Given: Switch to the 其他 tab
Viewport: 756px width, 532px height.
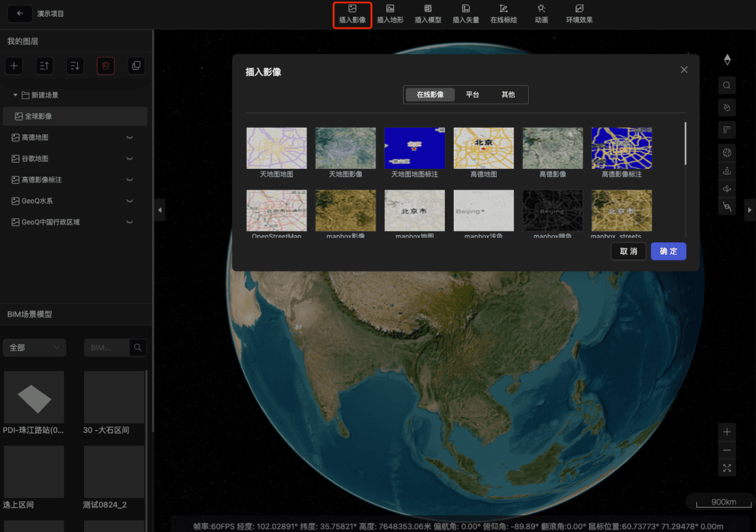Looking at the screenshot, I should coord(508,95).
